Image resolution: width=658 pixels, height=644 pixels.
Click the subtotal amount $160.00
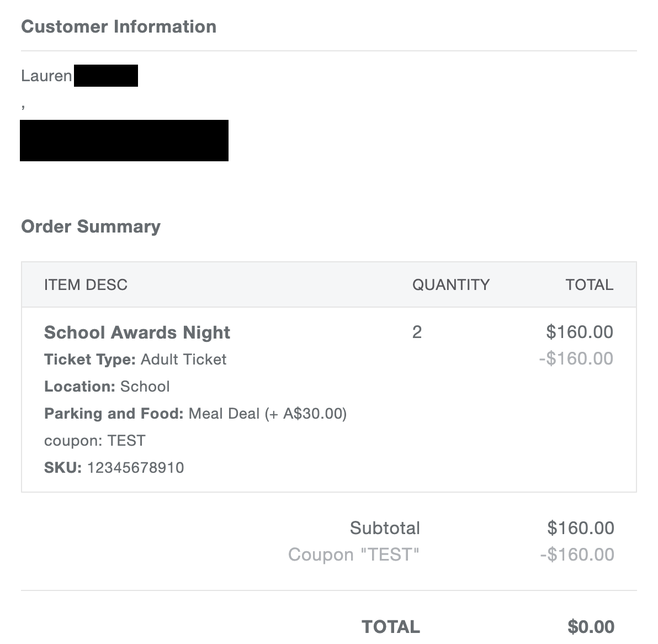click(581, 528)
